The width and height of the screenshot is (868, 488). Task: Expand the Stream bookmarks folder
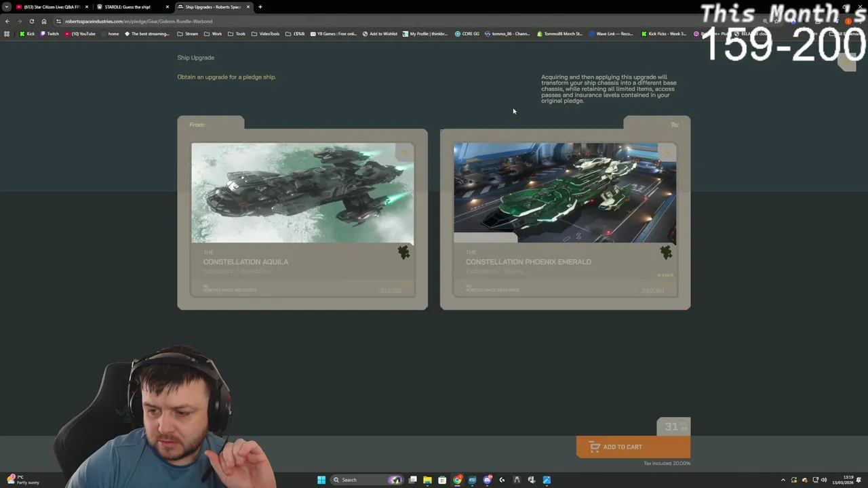tap(188, 34)
